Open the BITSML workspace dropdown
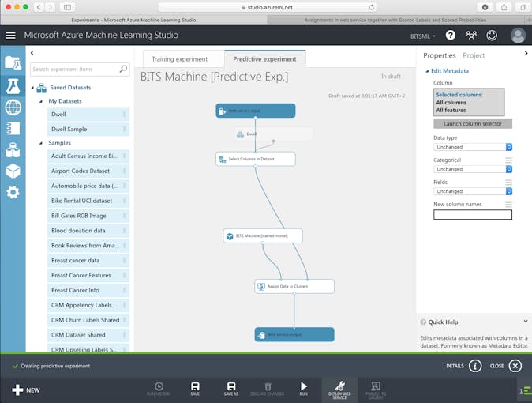Image resolution: width=532 pixels, height=403 pixels. tap(423, 36)
